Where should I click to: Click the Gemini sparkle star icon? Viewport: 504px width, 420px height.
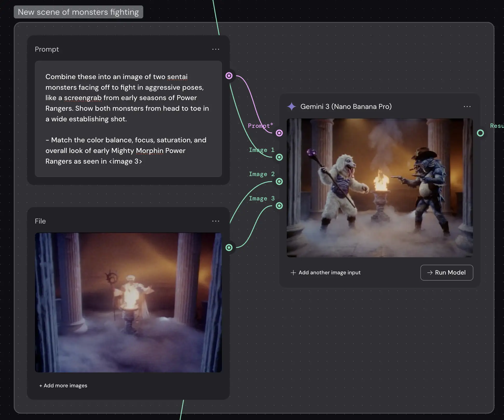click(291, 107)
